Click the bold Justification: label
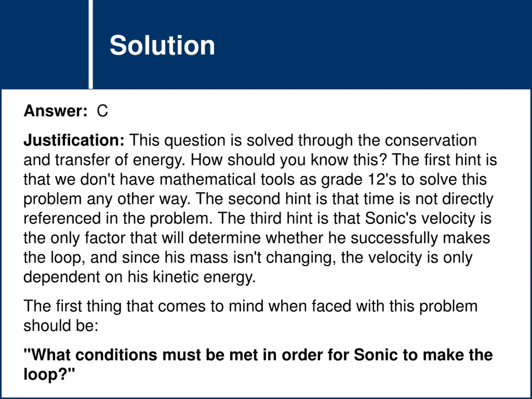Screen dimensions: 532x399 [74, 140]
